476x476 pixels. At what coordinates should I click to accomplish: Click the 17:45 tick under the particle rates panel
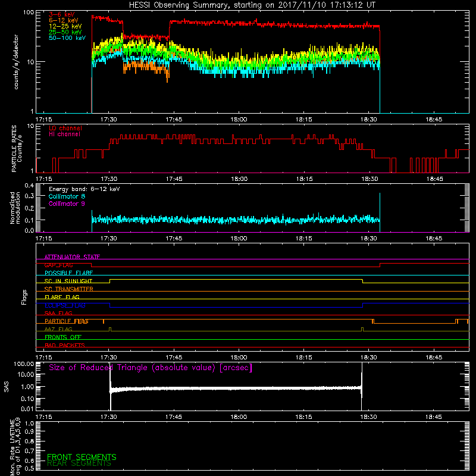pos(174,179)
